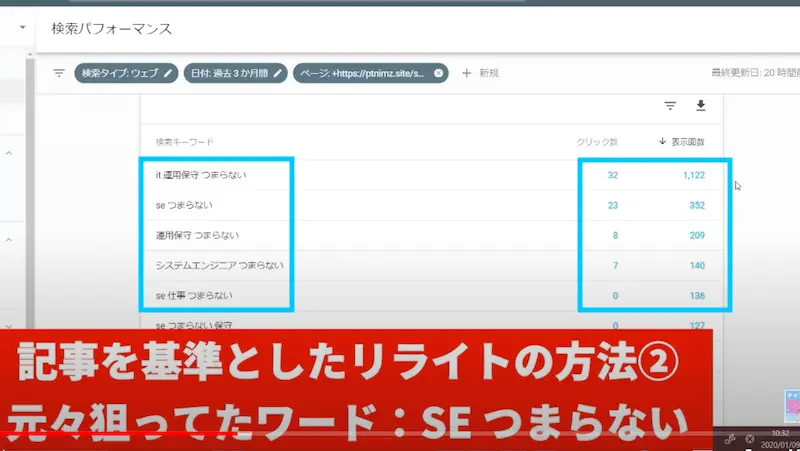The height and width of the screenshot is (451, 800).
Task: Click the クリック数 column header
Action: (x=597, y=142)
